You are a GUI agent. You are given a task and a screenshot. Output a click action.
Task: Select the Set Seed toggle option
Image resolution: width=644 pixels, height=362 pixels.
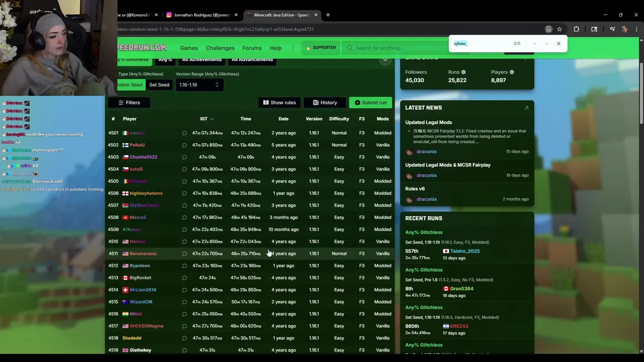coord(159,85)
